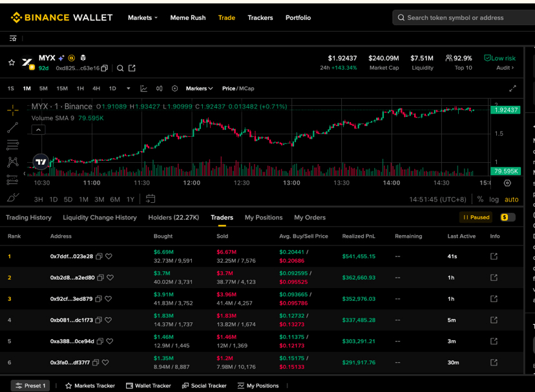Set chart range to 3H

click(38, 200)
